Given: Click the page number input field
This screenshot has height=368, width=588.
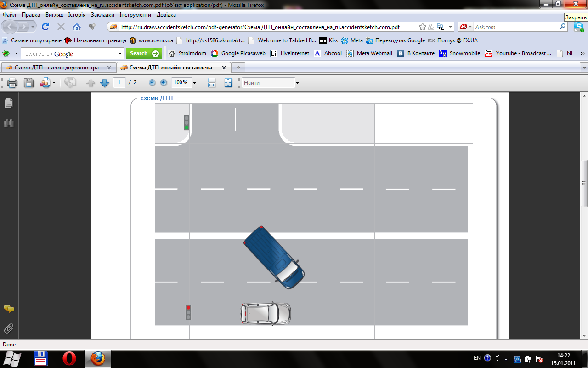Looking at the screenshot, I should tap(119, 82).
